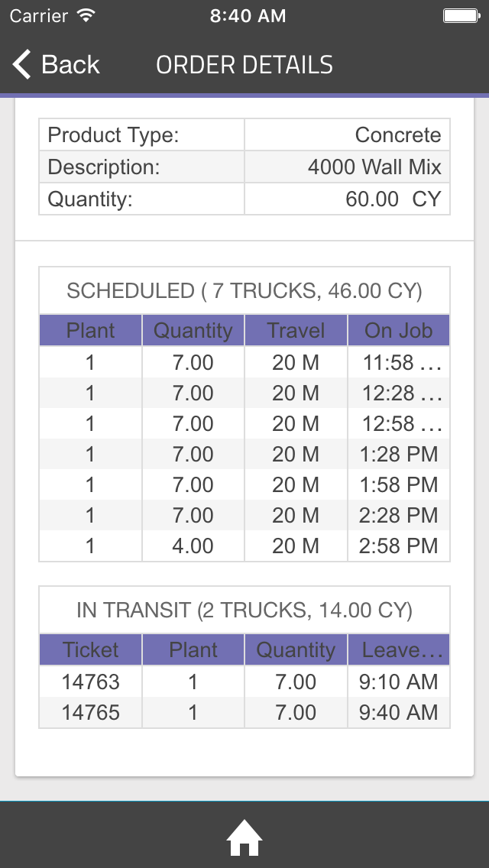The image size is (489, 868).
Task: Tap the back chevron icon
Action: point(21,64)
